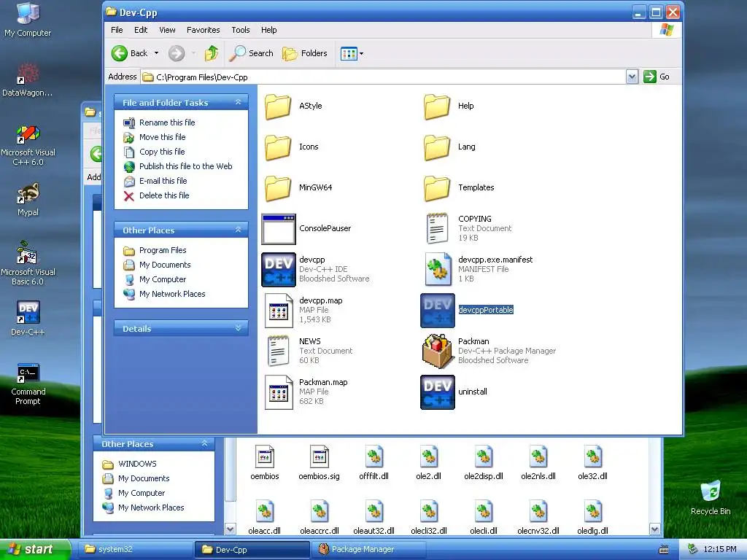
Task: Open the Edit menu
Action: [141, 30]
